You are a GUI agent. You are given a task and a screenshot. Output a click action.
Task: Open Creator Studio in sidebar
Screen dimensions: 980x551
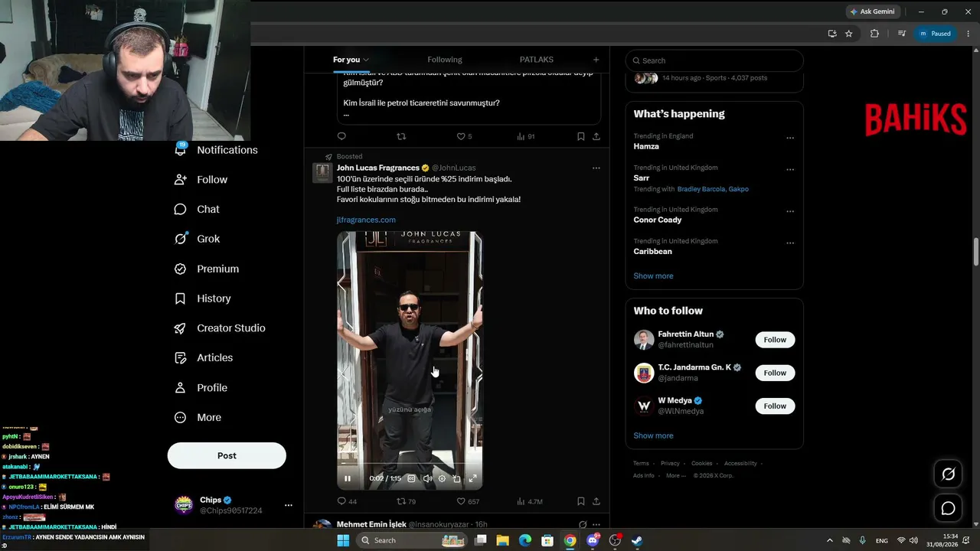220,328
